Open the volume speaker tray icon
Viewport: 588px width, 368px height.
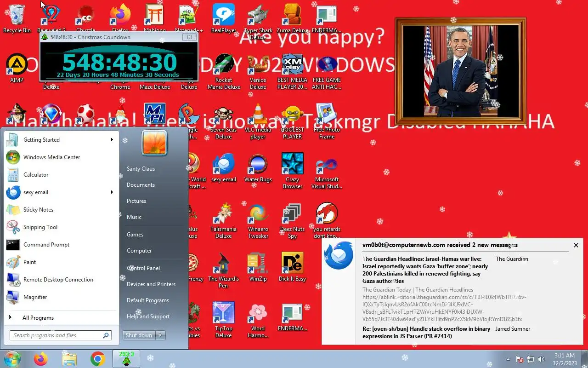tap(541, 359)
